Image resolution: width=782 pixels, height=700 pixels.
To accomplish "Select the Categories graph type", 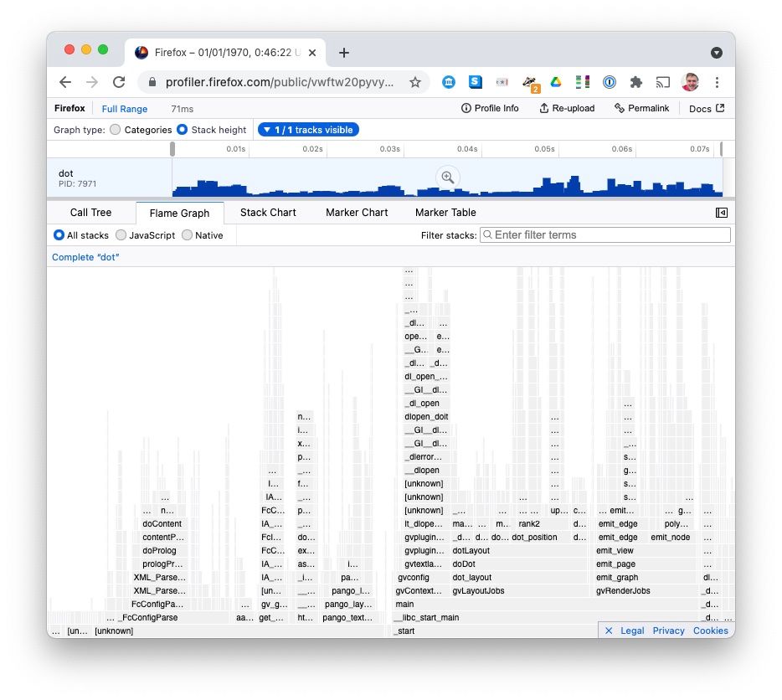I will coord(115,129).
